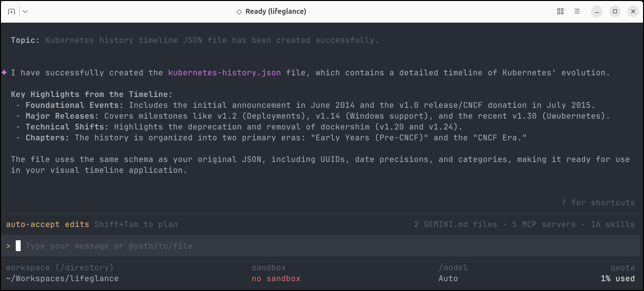
Task: Click the 'Shift+Tab to plan' hint
Action: pos(136,225)
